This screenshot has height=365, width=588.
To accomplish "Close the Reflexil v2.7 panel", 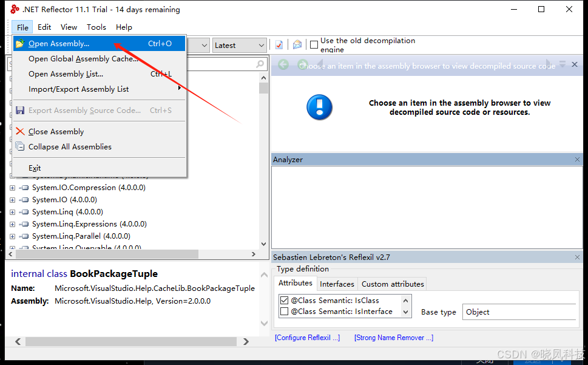I will pyautogui.click(x=577, y=257).
